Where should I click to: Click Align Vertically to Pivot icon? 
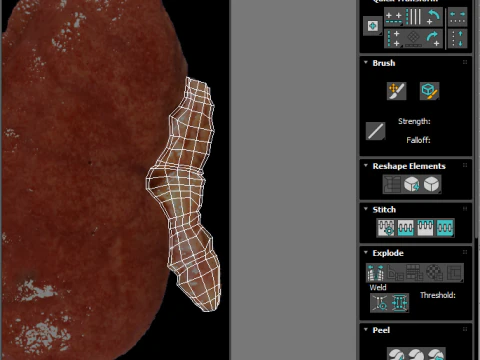[x=394, y=39]
